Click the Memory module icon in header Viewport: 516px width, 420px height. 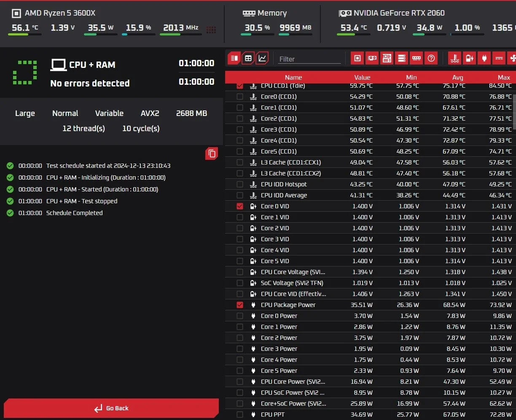point(249,13)
